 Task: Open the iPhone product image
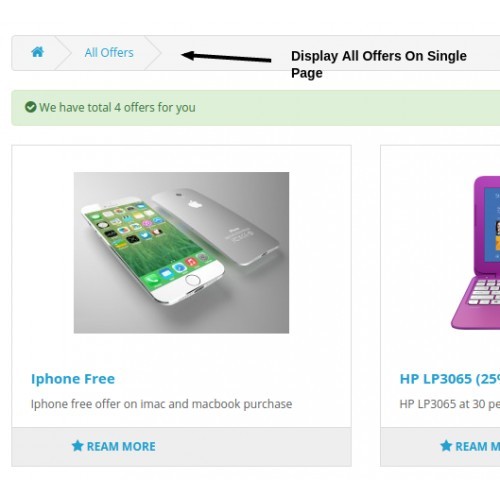181,253
